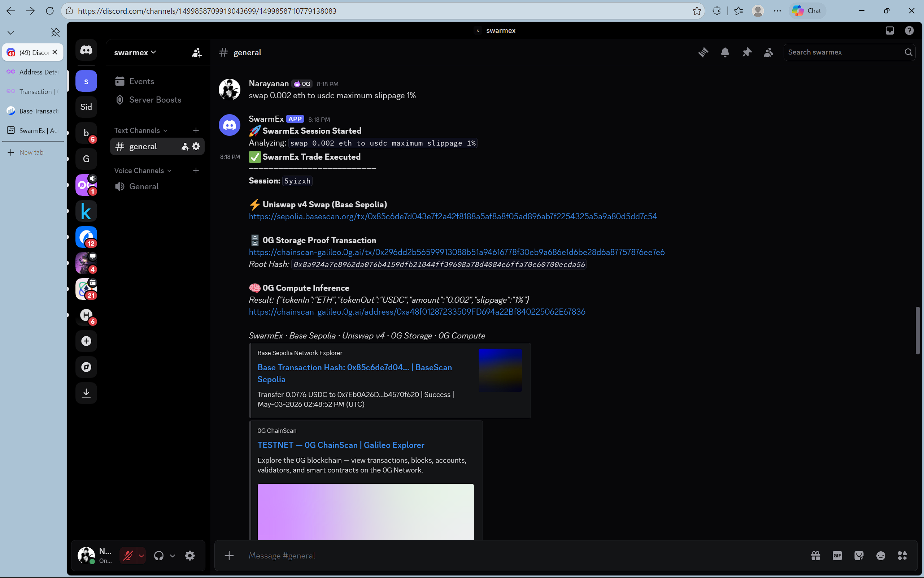
Task: Open the sepolia.basescan.org transaction link
Action: click(453, 216)
